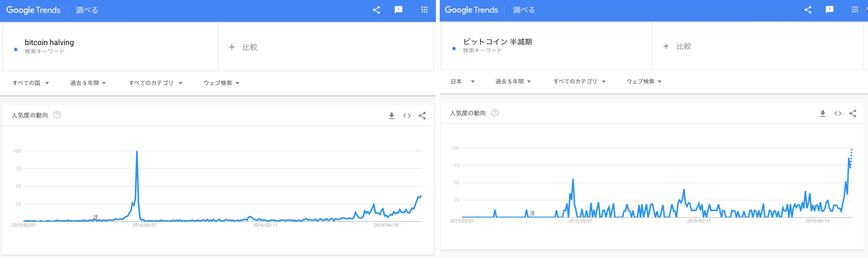
Task: Download CSV of ビットコイン 半減期 chart
Action: 823,113
